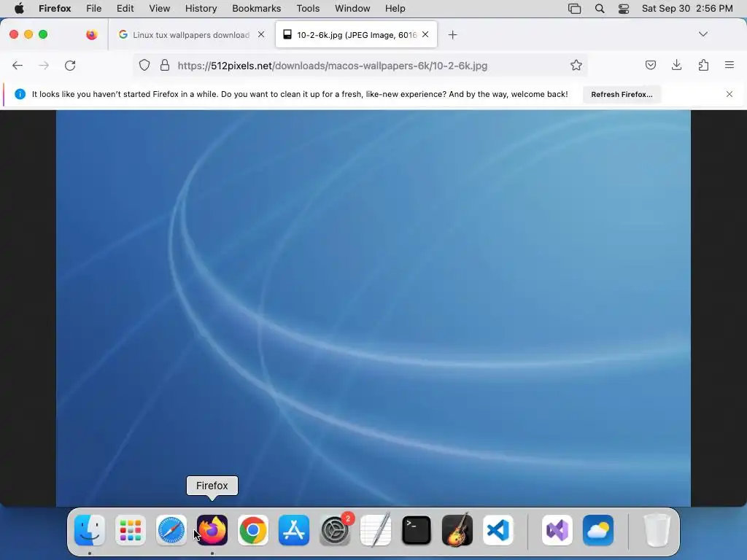This screenshot has height=560, width=747.
Task: Click the forward navigation arrow
Action: [x=44, y=65]
